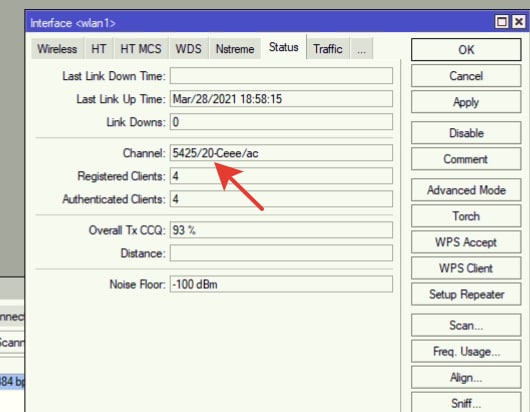Disable the wlan1 interface
This screenshot has height=412, width=530.
click(466, 133)
